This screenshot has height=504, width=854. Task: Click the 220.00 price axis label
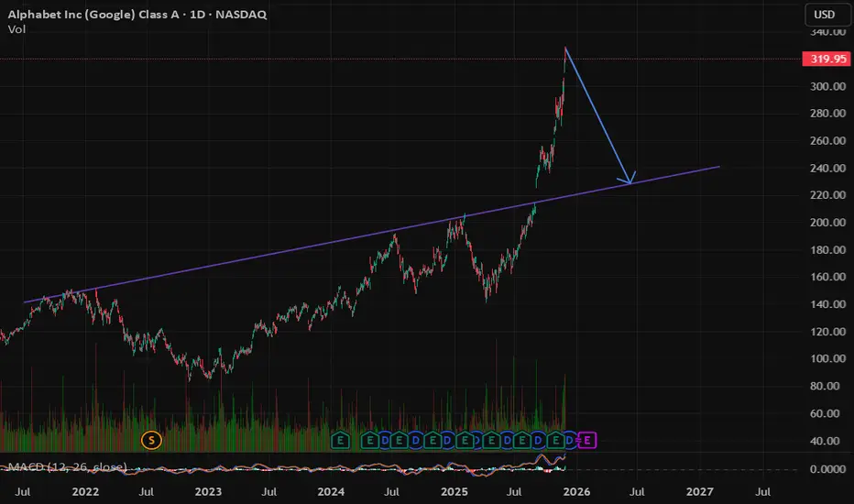coord(827,195)
